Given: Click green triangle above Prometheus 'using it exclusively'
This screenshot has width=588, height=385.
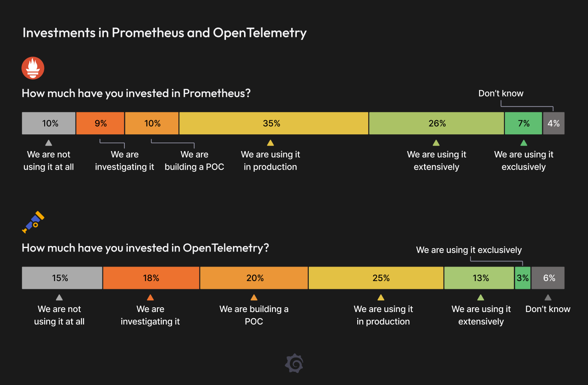Looking at the screenshot, I should click(524, 143).
